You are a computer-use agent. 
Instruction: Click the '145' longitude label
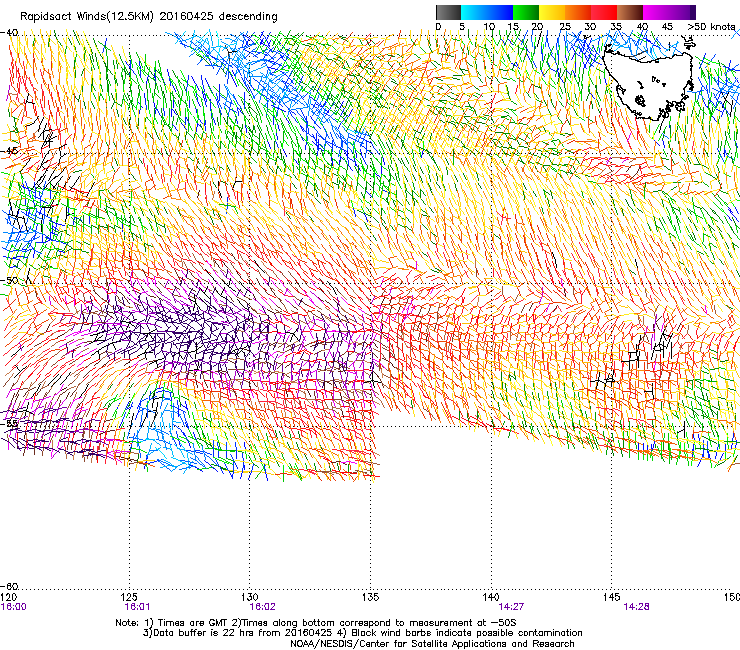pyautogui.click(x=612, y=597)
